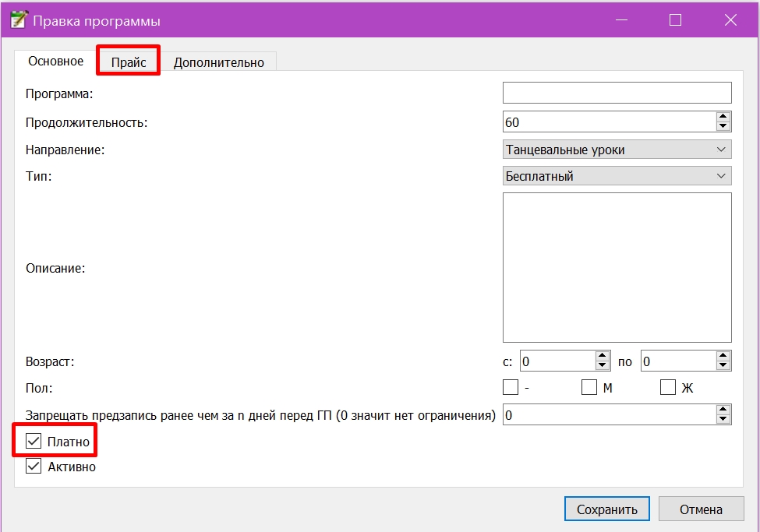The image size is (760, 532).
Task: Open the Дополнительно tab
Action: [x=218, y=62]
